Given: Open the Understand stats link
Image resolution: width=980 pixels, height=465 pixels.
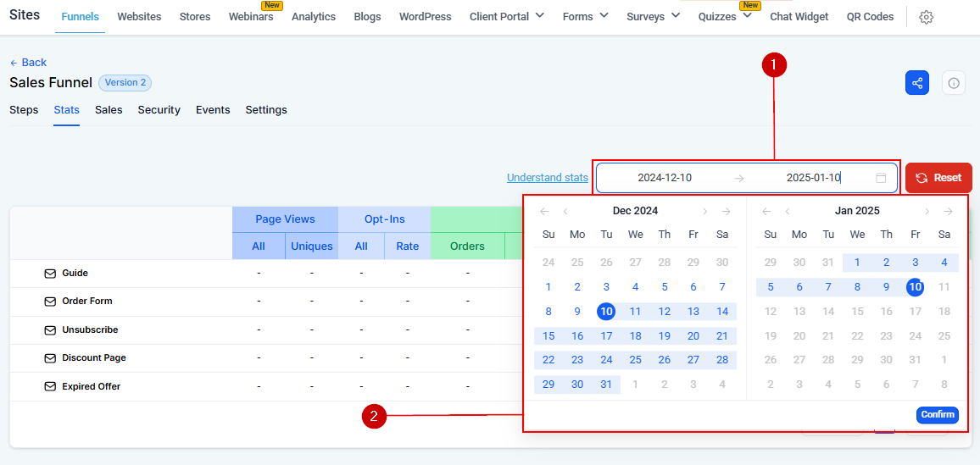Looking at the screenshot, I should tap(548, 178).
